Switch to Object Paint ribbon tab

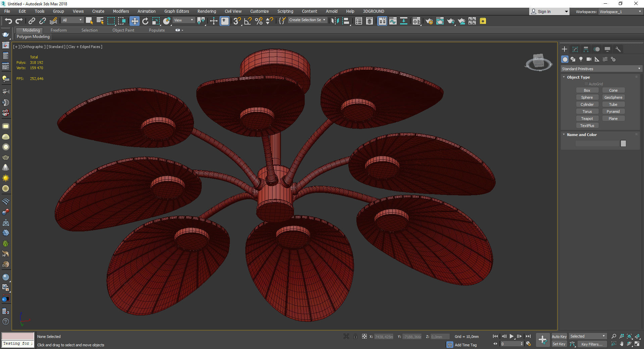pos(123,30)
